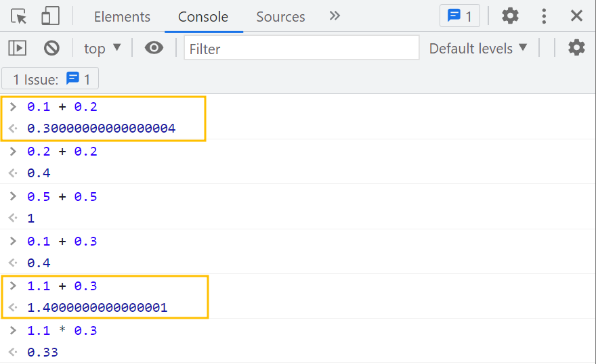Open DevTools settings gear in the top toolbar
Screen dimensions: 596x364
click(510, 16)
